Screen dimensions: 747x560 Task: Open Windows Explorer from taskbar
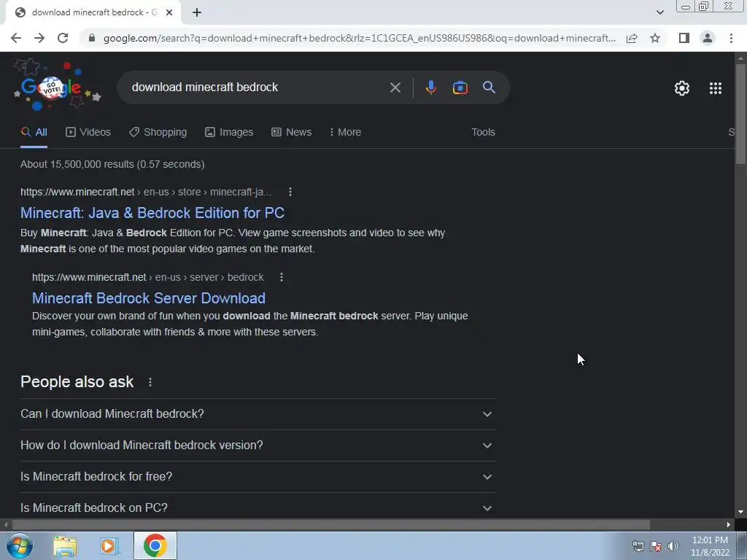[65, 546]
